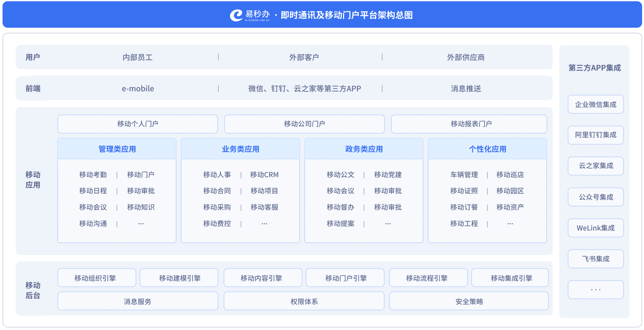Screen dimensions: 644x330
Task: Select the 消息服务 box
Action: pos(137,301)
